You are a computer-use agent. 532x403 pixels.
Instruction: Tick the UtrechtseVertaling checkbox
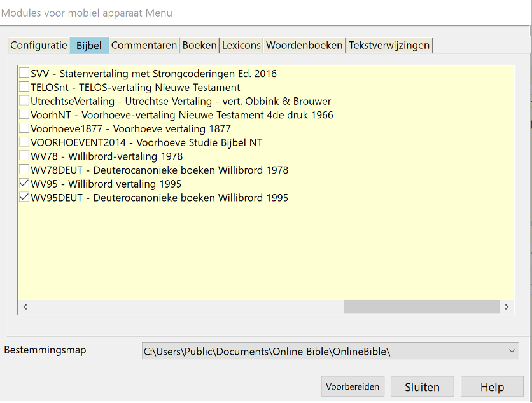point(24,100)
